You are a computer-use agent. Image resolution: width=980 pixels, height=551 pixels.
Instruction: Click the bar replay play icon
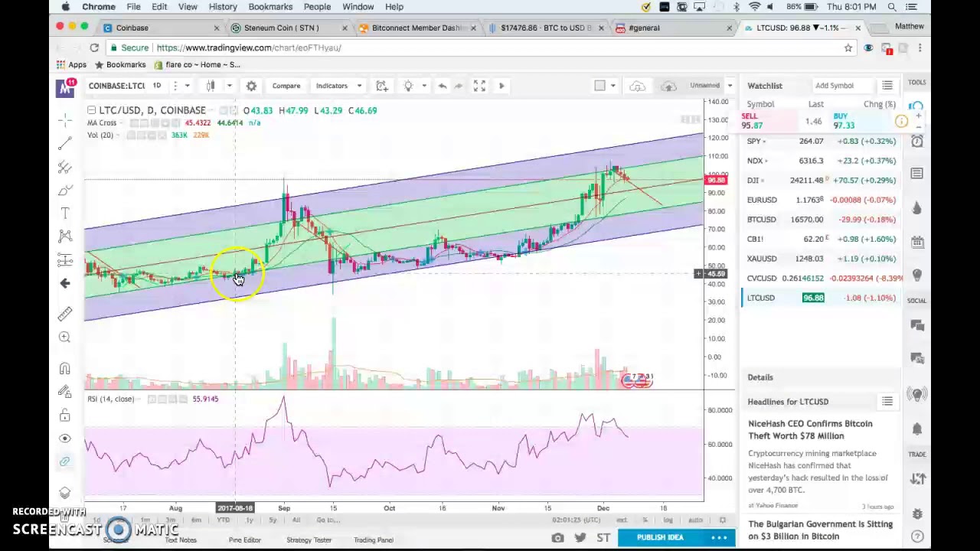click(x=501, y=86)
